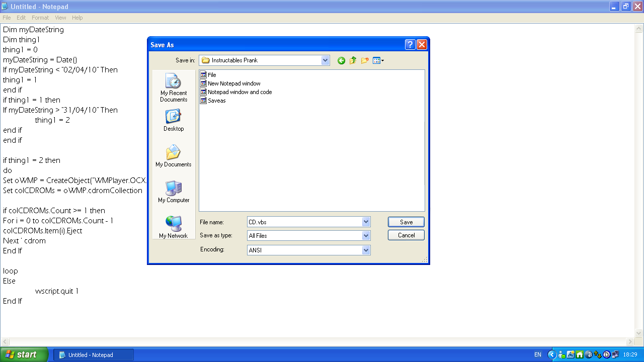Open the Edit menu in Notepad
This screenshot has height=362, width=644.
(x=21, y=18)
